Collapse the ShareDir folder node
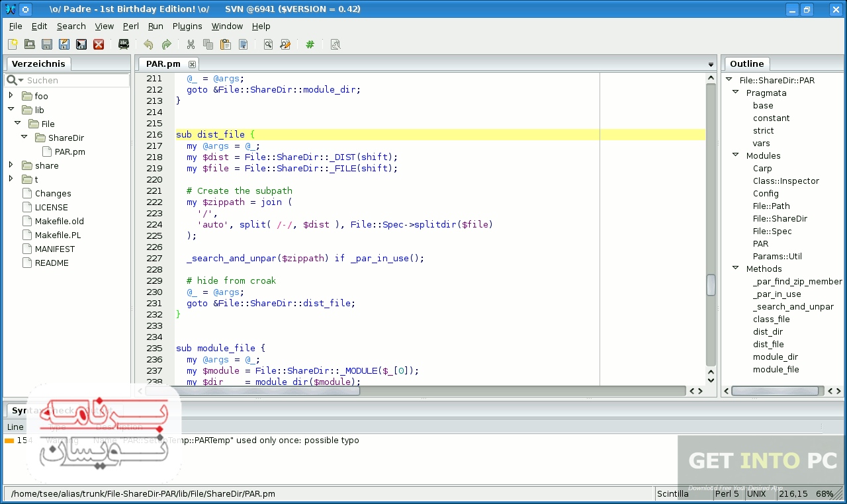The image size is (847, 504). (24, 137)
